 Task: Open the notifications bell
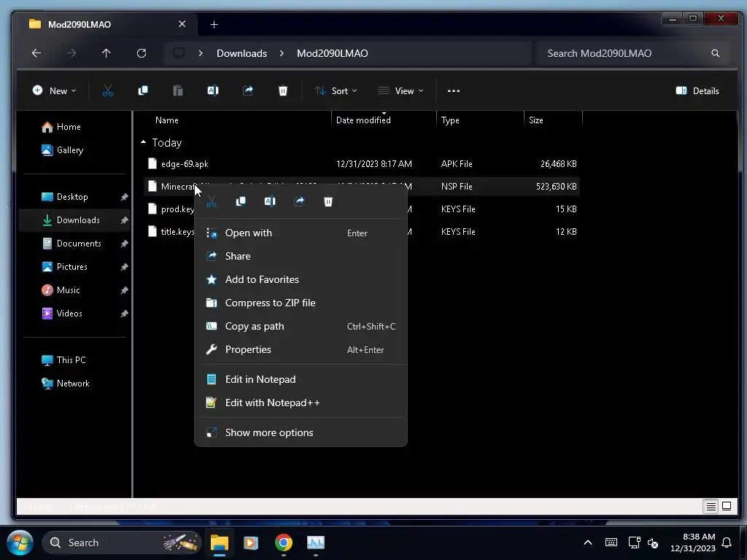coord(727,542)
